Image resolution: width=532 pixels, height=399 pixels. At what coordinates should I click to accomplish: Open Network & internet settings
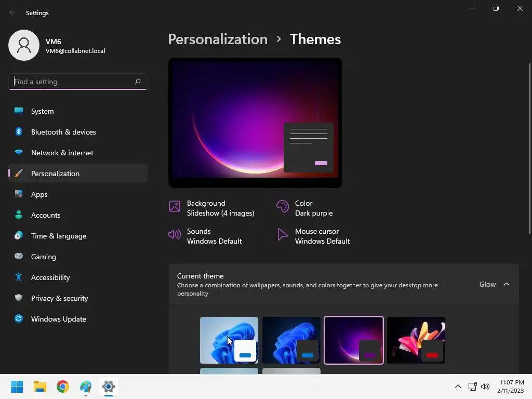click(78, 153)
